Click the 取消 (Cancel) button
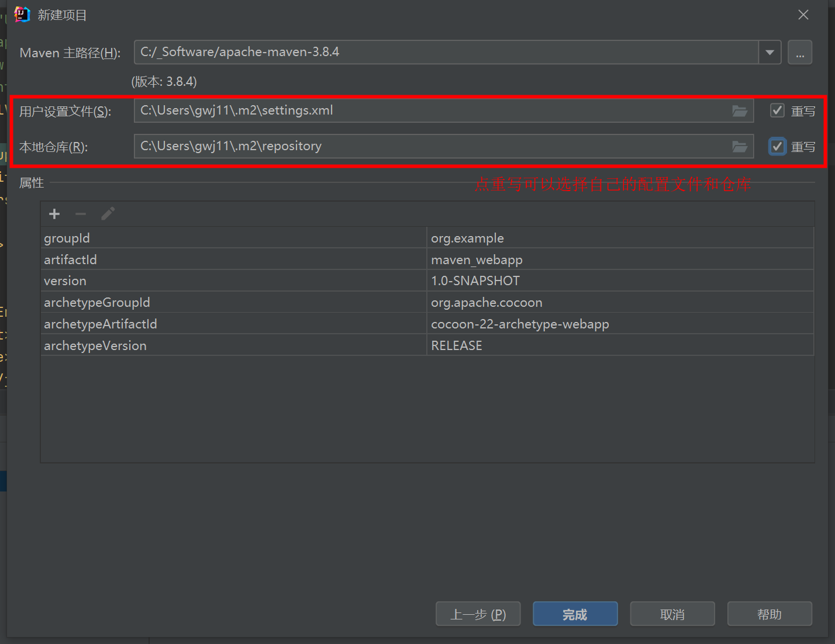Viewport: 835px width, 644px height. (x=672, y=614)
